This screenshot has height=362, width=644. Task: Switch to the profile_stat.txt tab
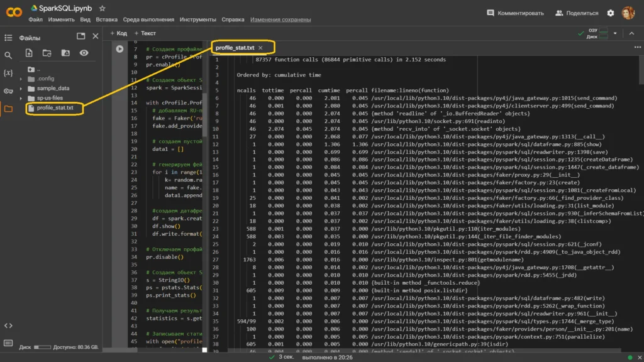[235, 48]
